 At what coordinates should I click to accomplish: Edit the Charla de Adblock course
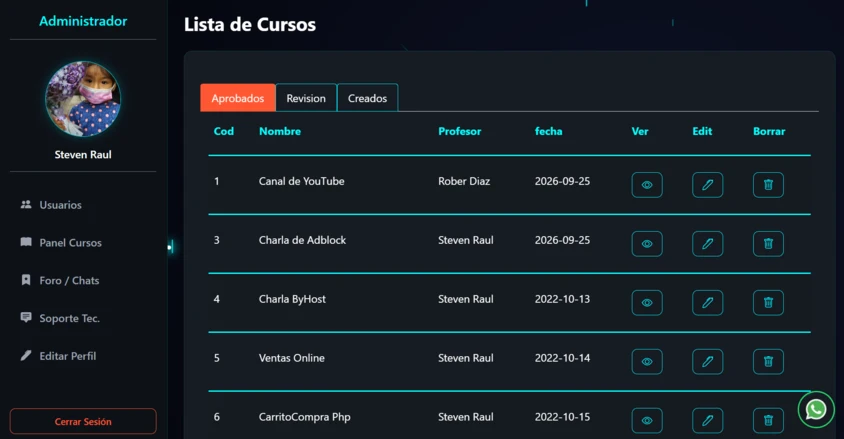707,244
